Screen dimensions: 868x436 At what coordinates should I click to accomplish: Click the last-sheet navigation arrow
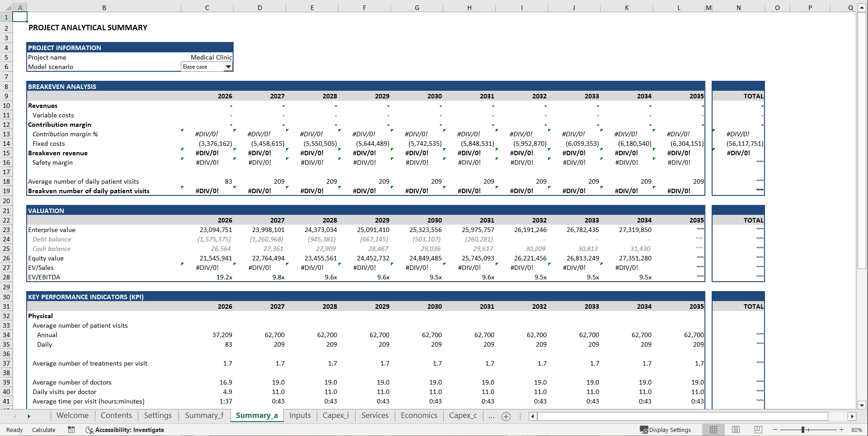29,416
